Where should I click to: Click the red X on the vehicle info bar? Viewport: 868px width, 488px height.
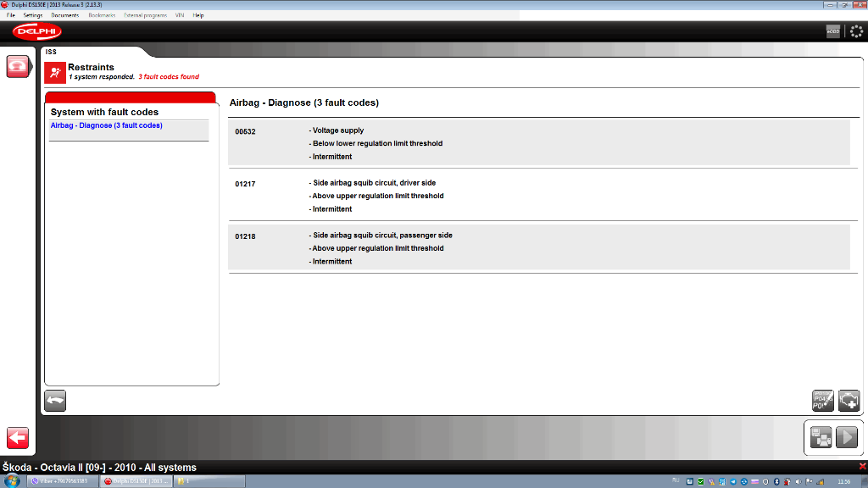[x=862, y=467]
